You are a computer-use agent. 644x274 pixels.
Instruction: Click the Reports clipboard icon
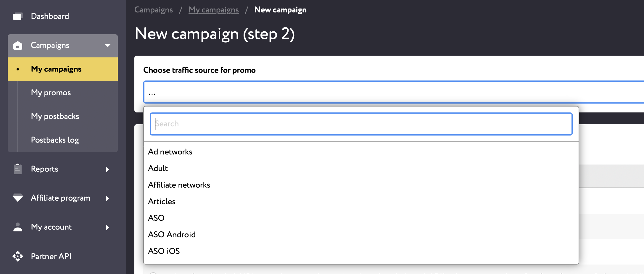coord(18,169)
